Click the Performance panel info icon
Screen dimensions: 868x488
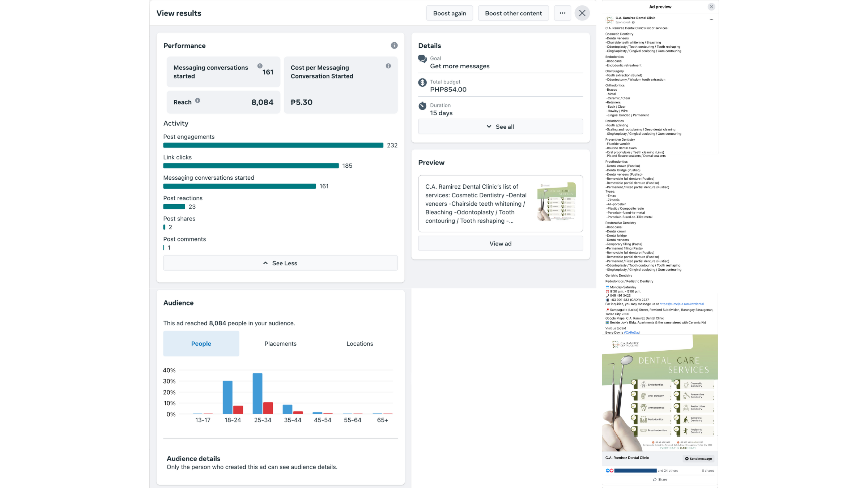(394, 46)
